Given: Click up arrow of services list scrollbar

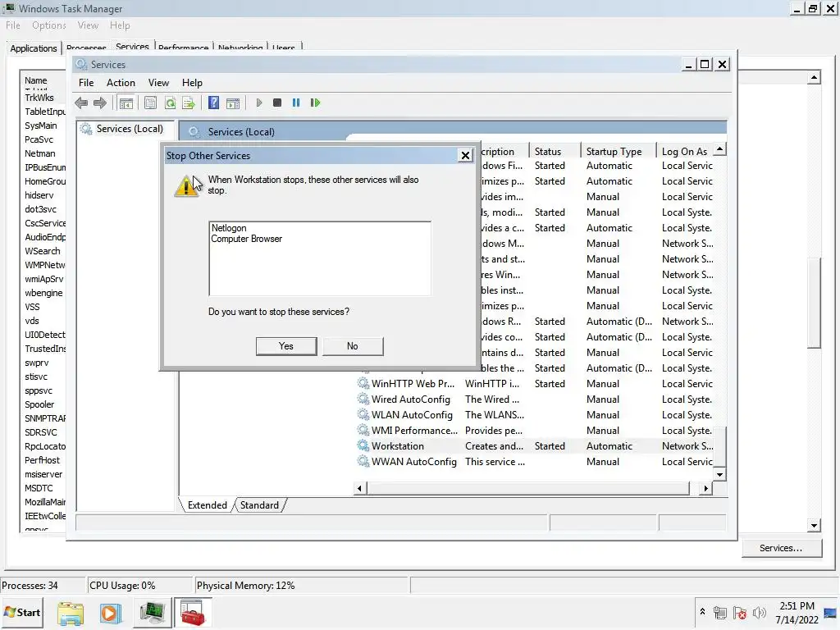Looking at the screenshot, I should click(720, 149).
